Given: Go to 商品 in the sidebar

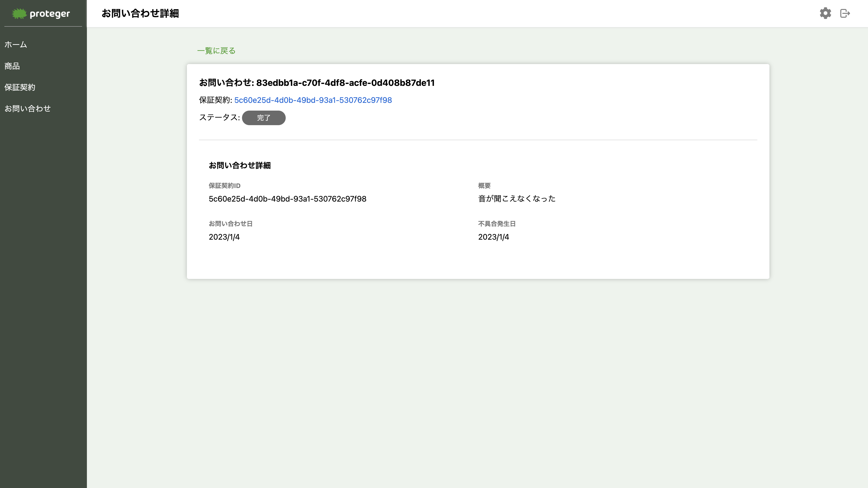Looking at the screenshot, I should pos(12,66).
